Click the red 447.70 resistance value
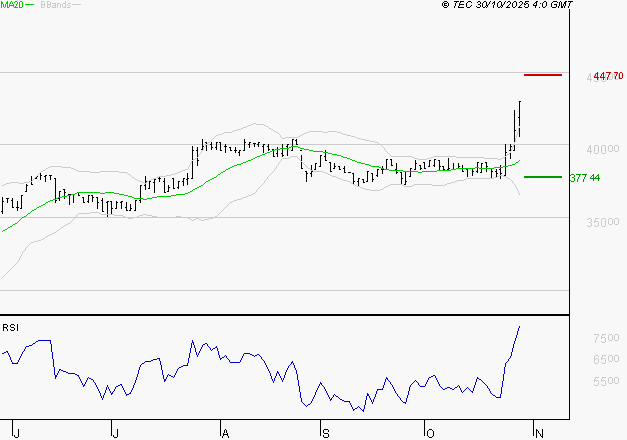The height and width of the screenshot is (440, 627). point(608,76)
